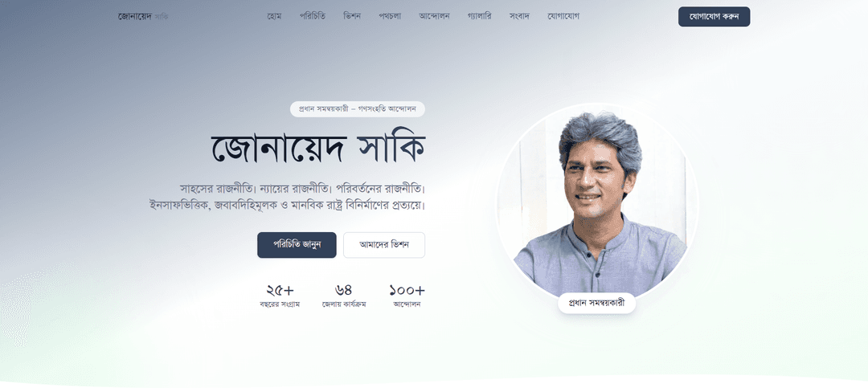Click the ১০০+ আন্দোলন statistic
868x392 pixels.
(407, 296)
